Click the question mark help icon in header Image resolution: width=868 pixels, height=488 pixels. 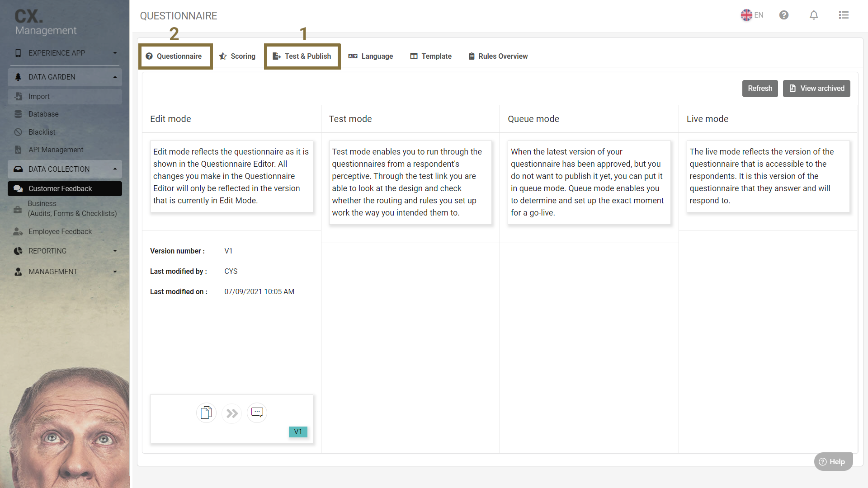click(784, 15)
